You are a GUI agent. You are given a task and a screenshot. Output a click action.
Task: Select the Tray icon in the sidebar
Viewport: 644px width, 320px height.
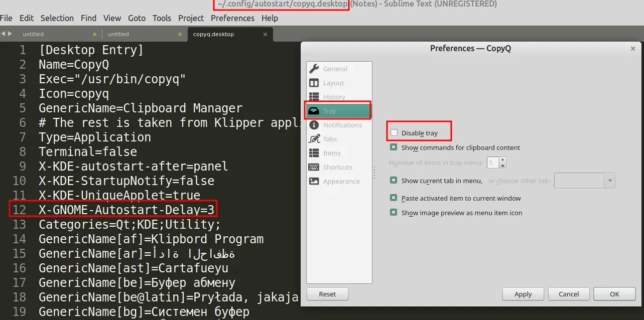314,111
